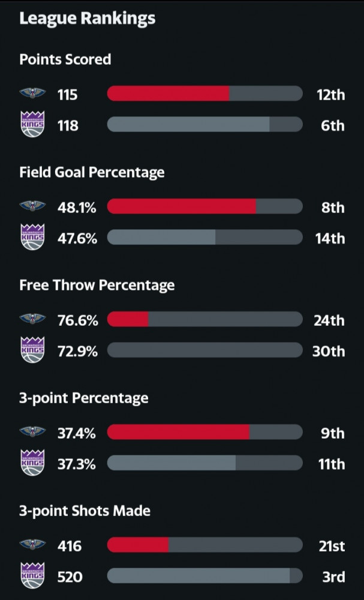Tap the Pelicans logo under Points Scored
Viewport: 364px width, 600px height.
(32, 93)
